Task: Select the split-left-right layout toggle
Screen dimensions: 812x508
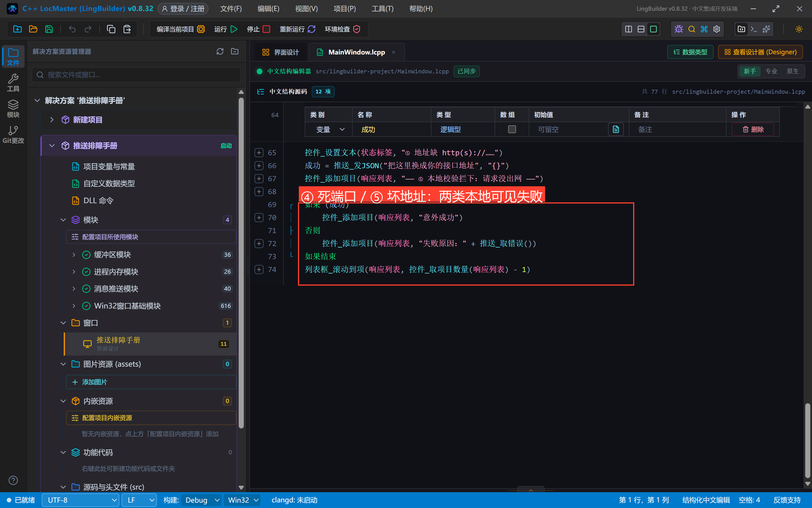Action: click(628, 29)
